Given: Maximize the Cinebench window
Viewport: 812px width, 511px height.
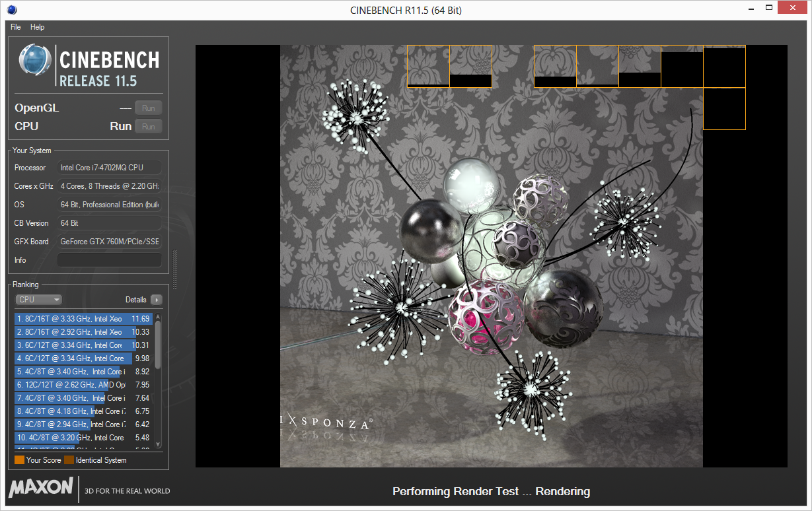Looking at the screenshot, I should 769,8.
